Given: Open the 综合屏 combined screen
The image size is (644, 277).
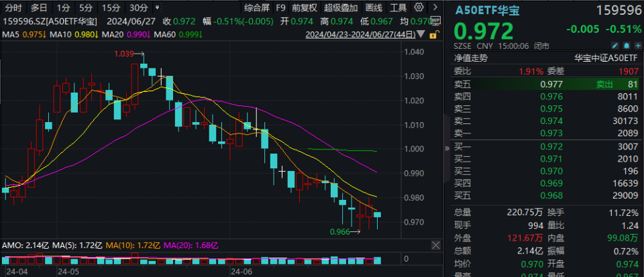Looking at the screenshot, I should pos(257,7).
